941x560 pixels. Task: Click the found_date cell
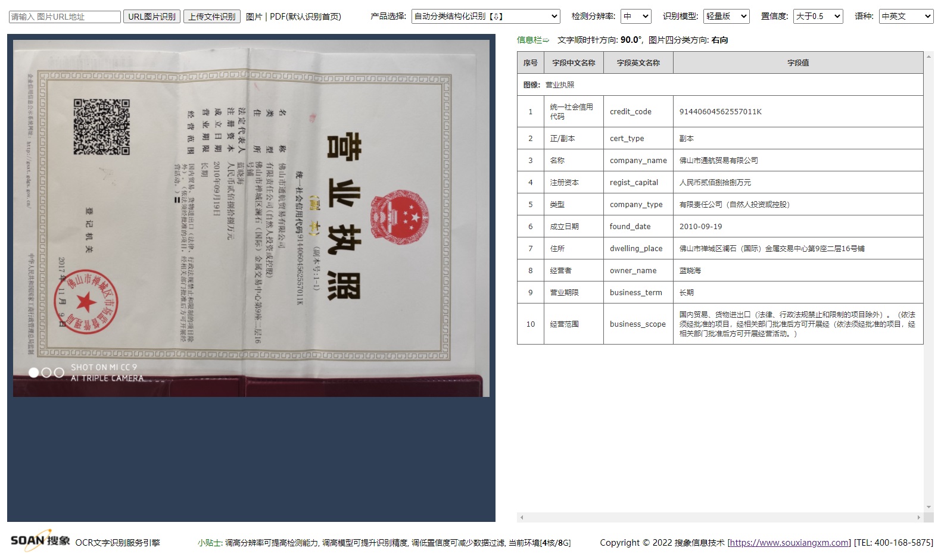click(x=638, y=226)
